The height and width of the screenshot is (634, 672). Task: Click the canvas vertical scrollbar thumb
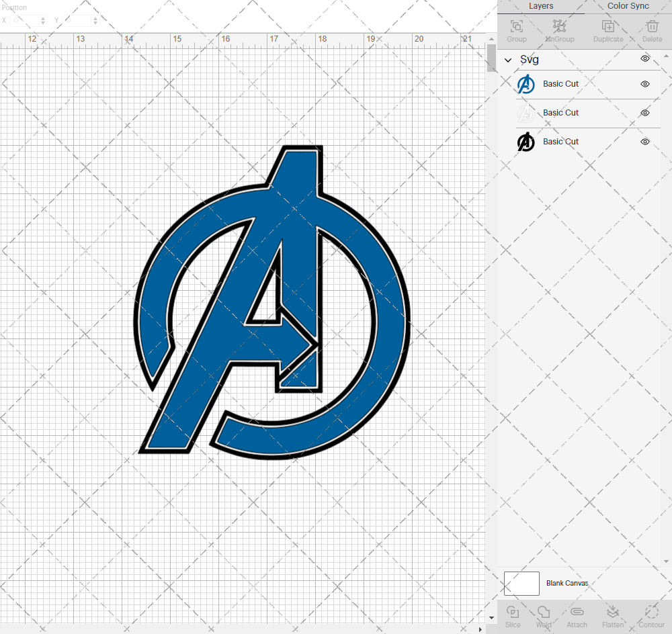click(x=491, y=57)
